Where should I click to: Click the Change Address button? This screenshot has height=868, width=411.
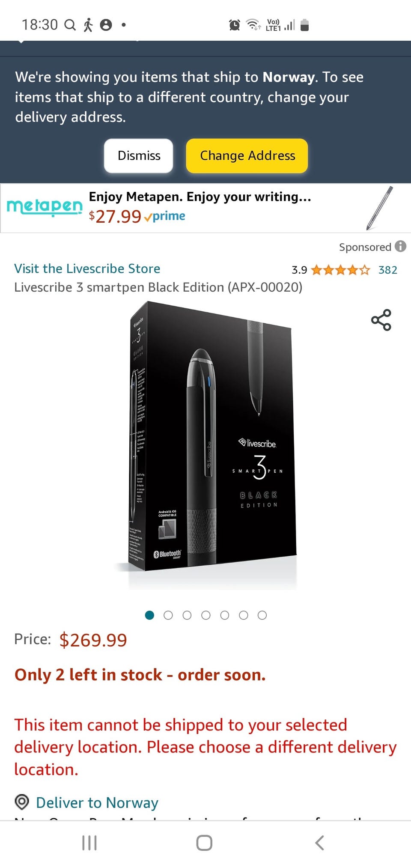point(247,155)
